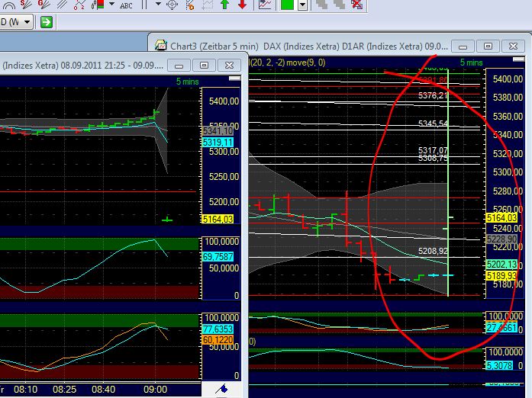This screenshot has width=532, height=398.
Task: Insert green up arrow marker
Action: 224,5
